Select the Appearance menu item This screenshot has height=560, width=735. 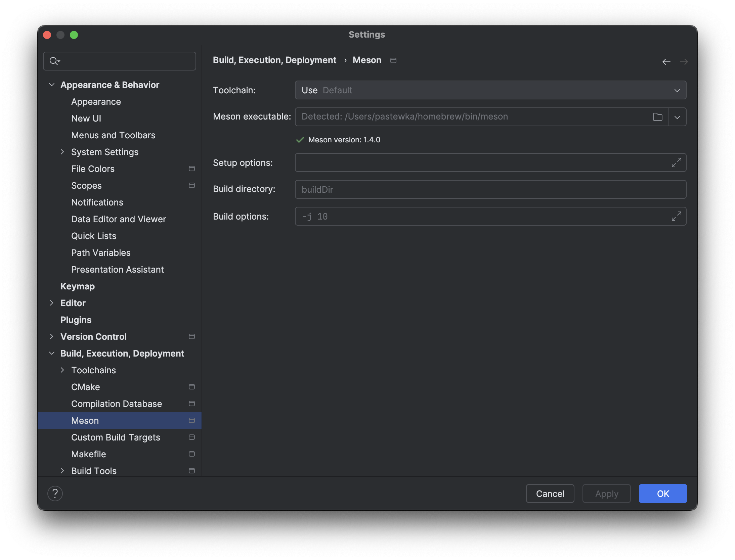coord(96,101)
